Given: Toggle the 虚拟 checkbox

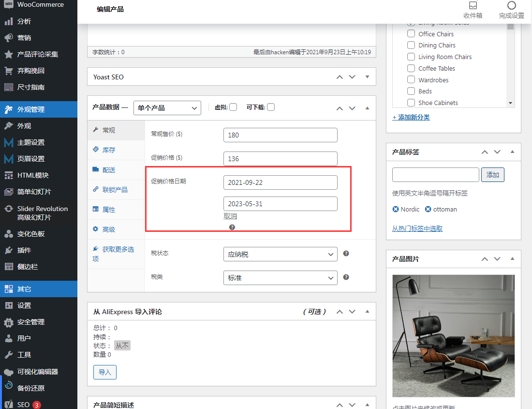Looking at the screenshot, I should [x=233, y=107].
